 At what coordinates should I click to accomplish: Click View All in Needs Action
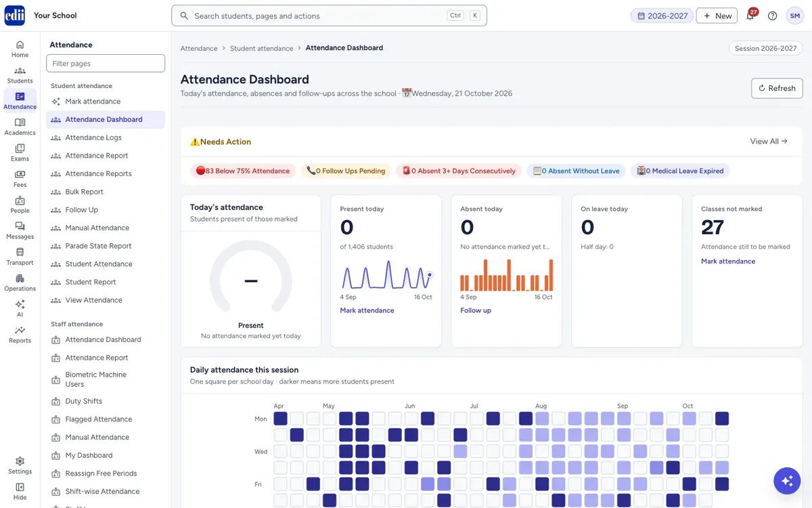point(769,142)
